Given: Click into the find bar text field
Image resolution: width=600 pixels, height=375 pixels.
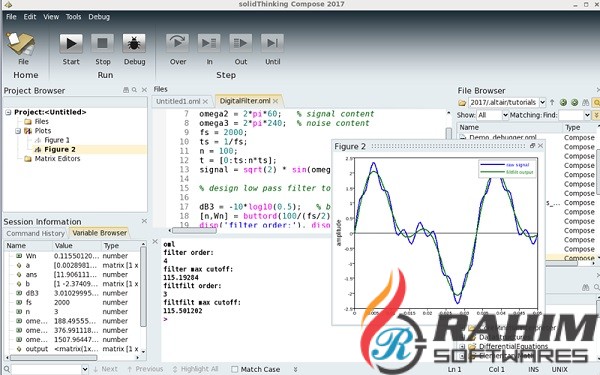Looking at the screenshot, I should (46, 369).
